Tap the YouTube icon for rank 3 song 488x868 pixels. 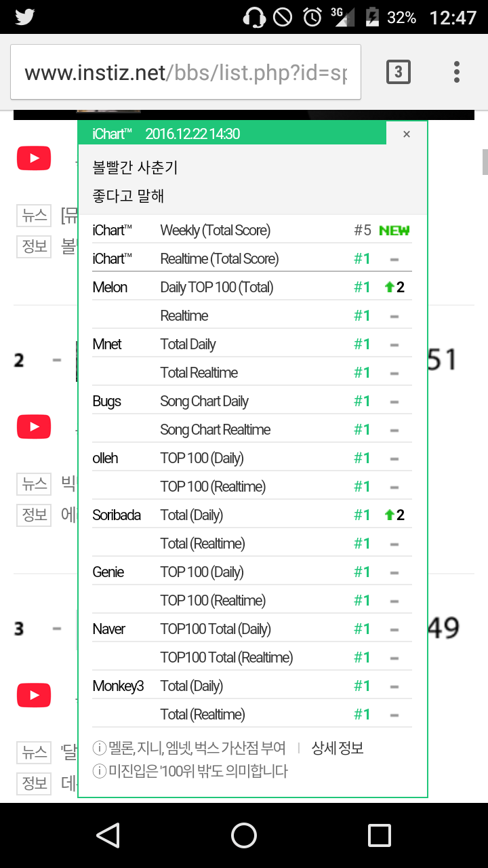[34, 695]
